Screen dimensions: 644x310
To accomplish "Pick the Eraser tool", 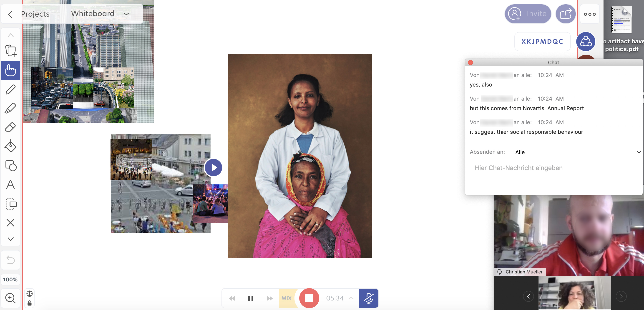I will (x=10, y=127).
